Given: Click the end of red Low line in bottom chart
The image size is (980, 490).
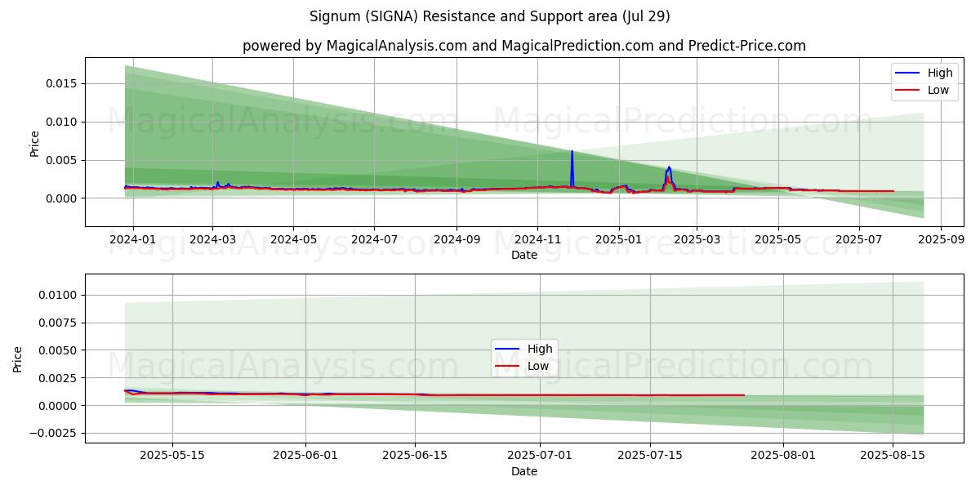Looking at the screenshot, I should (x=744, y=395).
